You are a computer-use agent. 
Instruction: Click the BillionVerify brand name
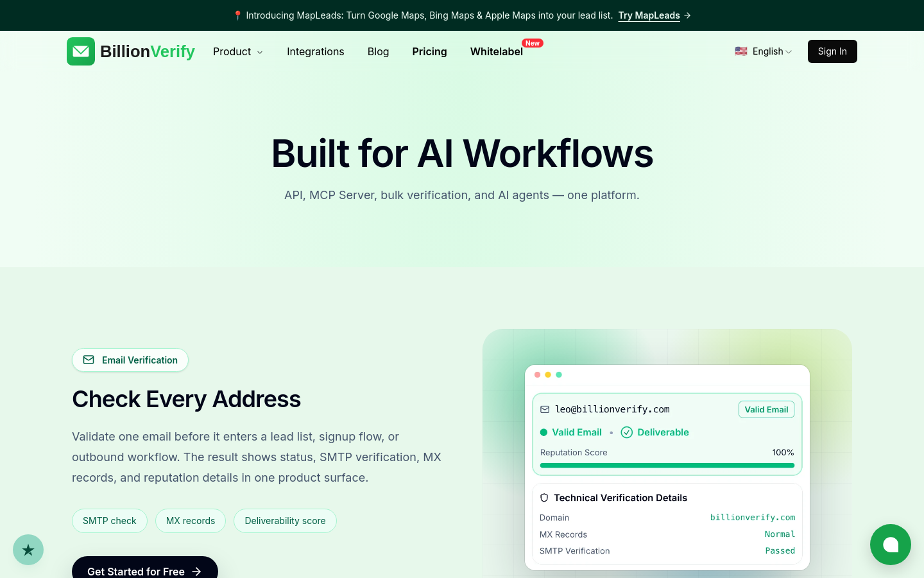148,51
